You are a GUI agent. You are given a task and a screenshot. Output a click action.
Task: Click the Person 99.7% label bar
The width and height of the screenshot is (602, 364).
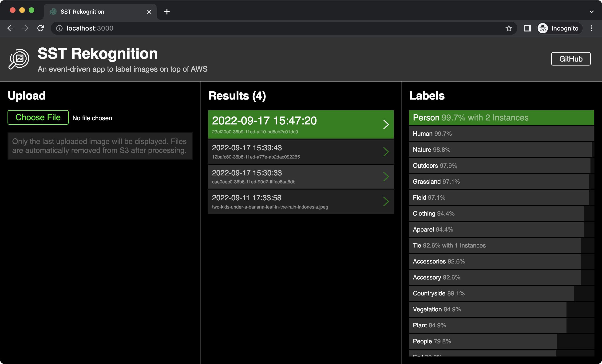click(502, 118)
